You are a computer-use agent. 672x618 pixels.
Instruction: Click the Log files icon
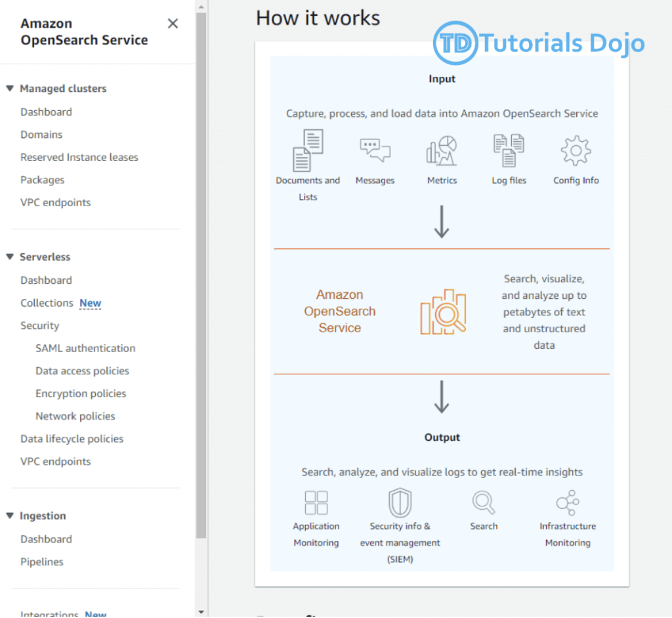tap(509, 150)
